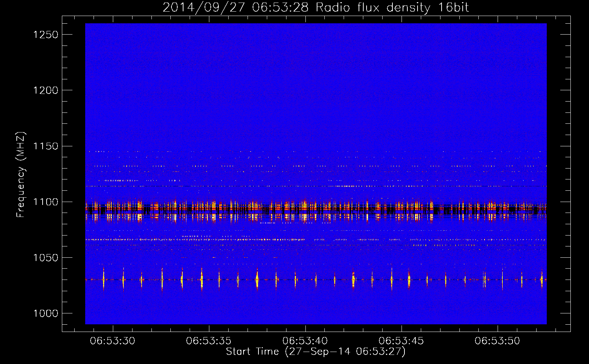The height and width of the screenshot is (364, 589).
Task: Click the 06:53:30 time tick label
Action: [112, 341]
